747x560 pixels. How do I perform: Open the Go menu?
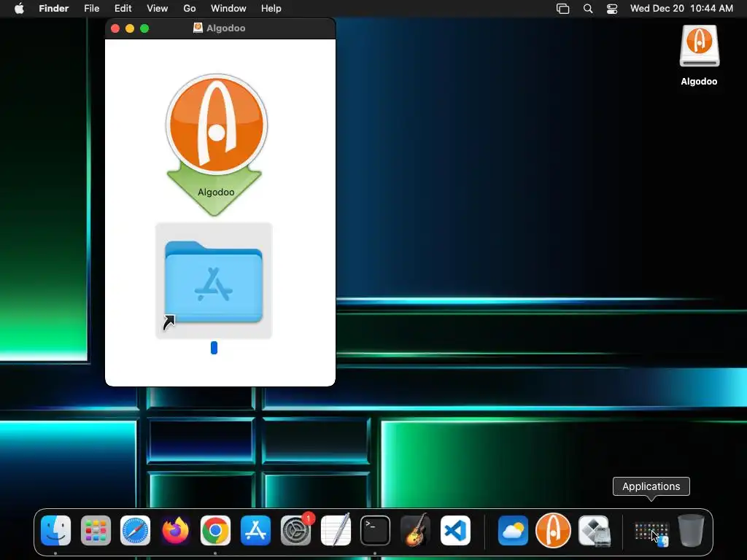click(190, 9)
